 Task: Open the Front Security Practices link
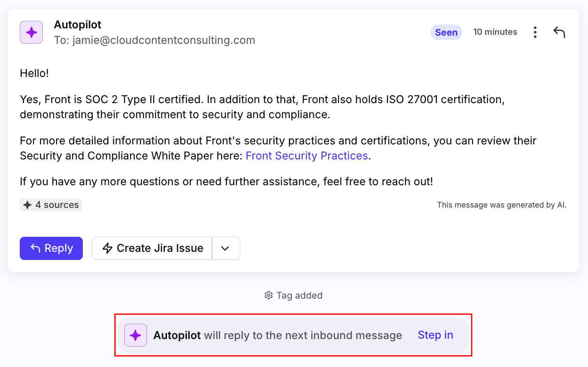point(306,156)
